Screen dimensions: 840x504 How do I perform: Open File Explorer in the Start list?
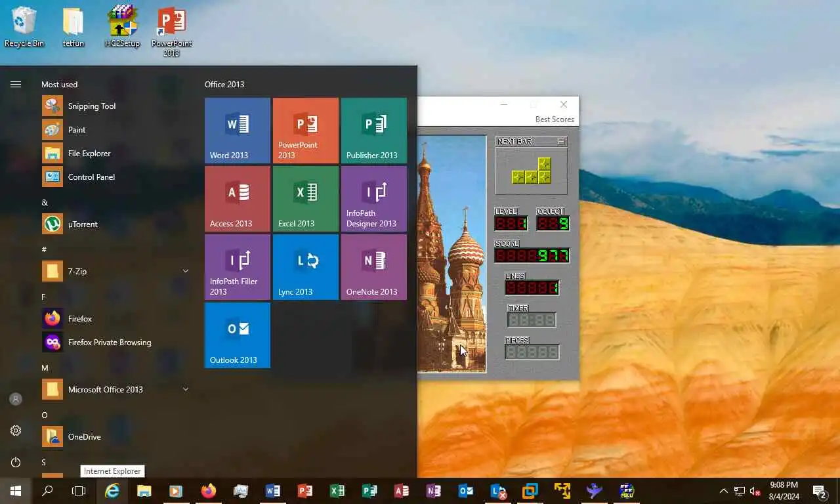[x=115, y=153]
